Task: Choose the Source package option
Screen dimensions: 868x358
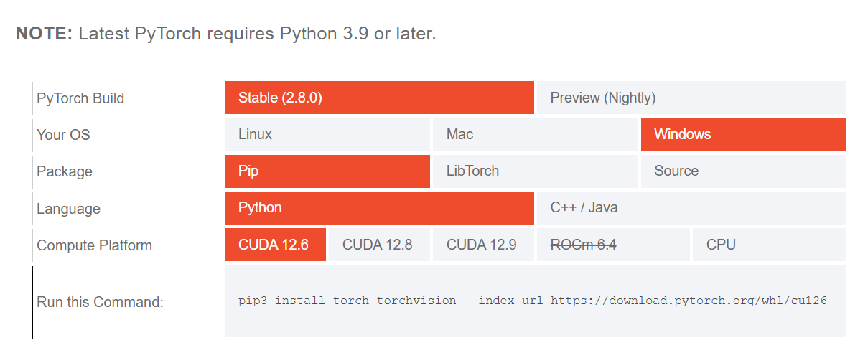Action: (743, 171)
